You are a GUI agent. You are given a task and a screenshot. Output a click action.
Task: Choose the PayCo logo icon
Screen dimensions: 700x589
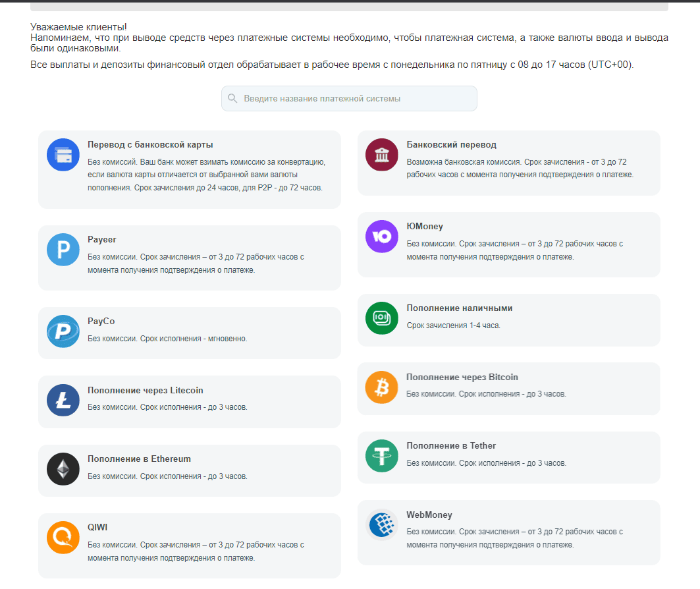pos(63,331)
